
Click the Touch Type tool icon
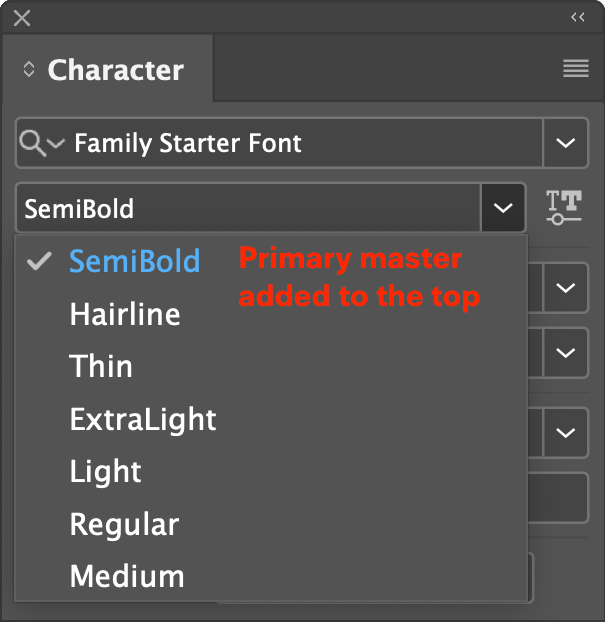pos(563,207)
